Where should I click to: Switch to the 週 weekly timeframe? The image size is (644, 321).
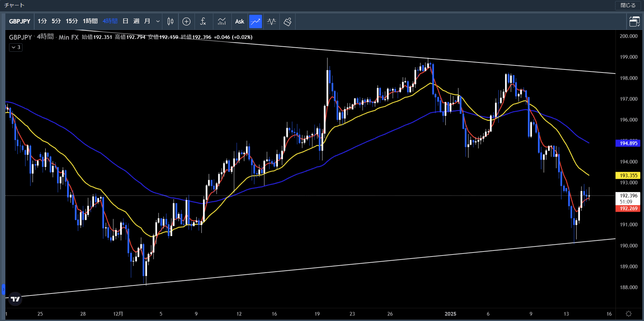tap(136, 21)
